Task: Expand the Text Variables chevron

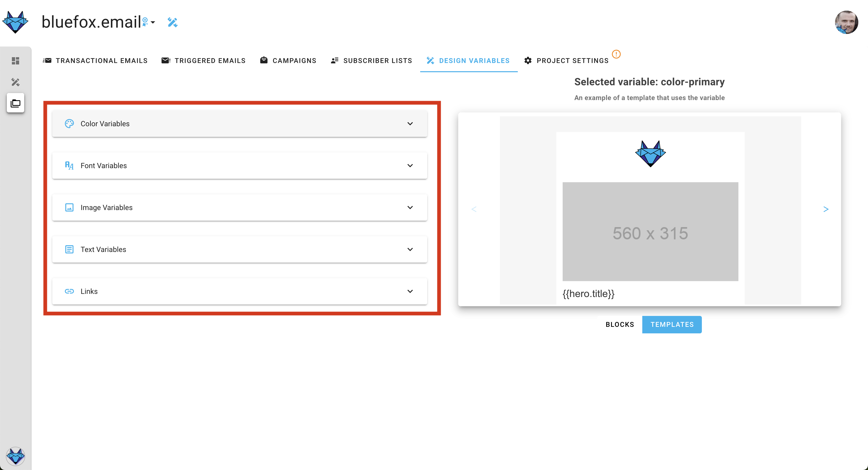Action: point(410,250)
